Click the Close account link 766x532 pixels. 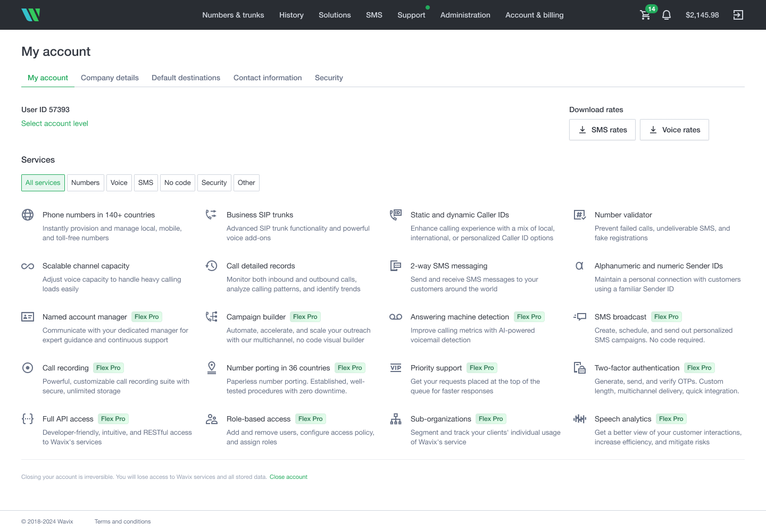pos(288,477)
